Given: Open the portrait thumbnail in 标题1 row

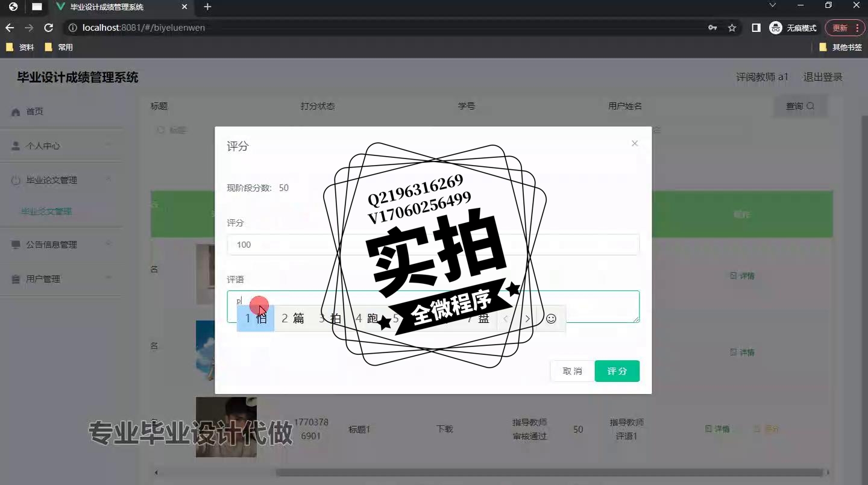Looking at the screenshot, I should pos(226,427).
